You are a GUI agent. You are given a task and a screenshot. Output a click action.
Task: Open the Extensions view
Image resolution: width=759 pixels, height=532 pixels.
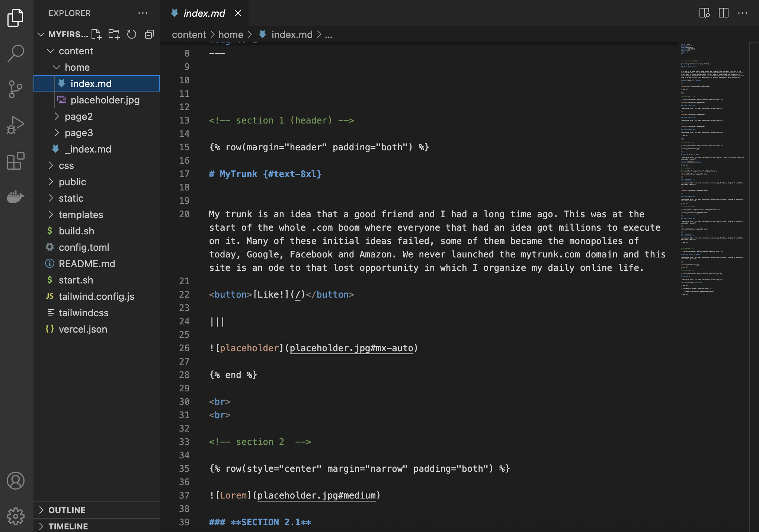(x=16, y=161)
